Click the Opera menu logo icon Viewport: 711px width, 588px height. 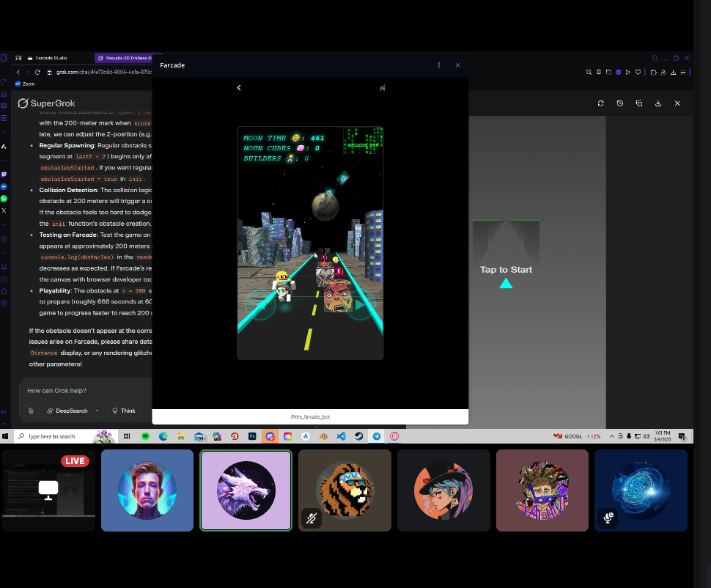pos(4,58)
